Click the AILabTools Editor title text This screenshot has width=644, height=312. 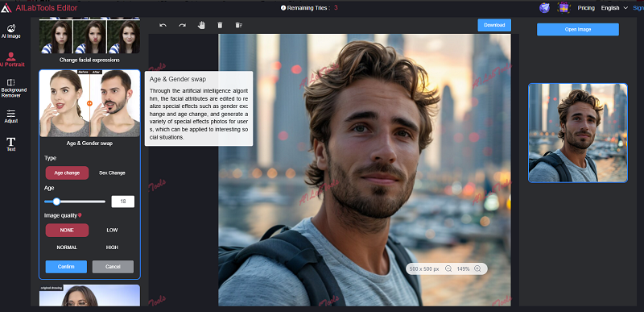coord(47,8)
